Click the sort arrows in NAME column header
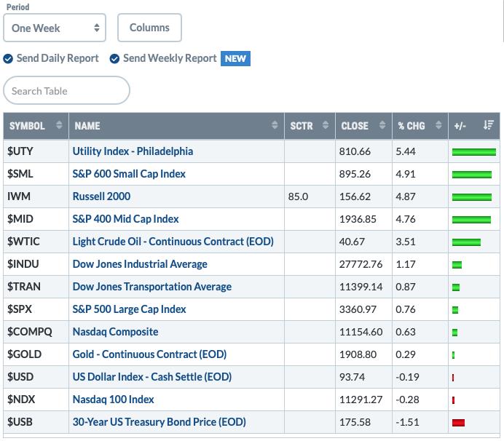504x441 pixels. click(x=275, y=126)
